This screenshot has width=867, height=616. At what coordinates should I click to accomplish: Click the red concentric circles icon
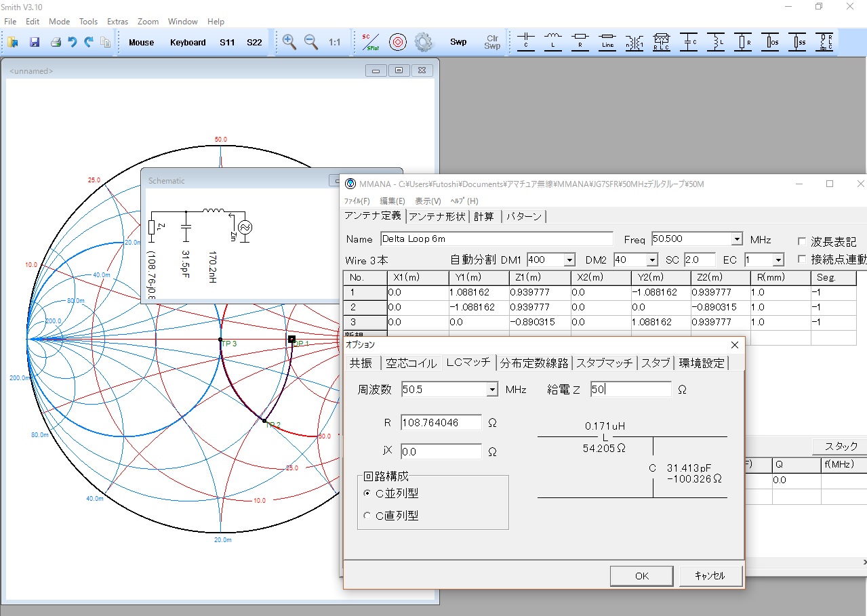click(x=398, y=42)
